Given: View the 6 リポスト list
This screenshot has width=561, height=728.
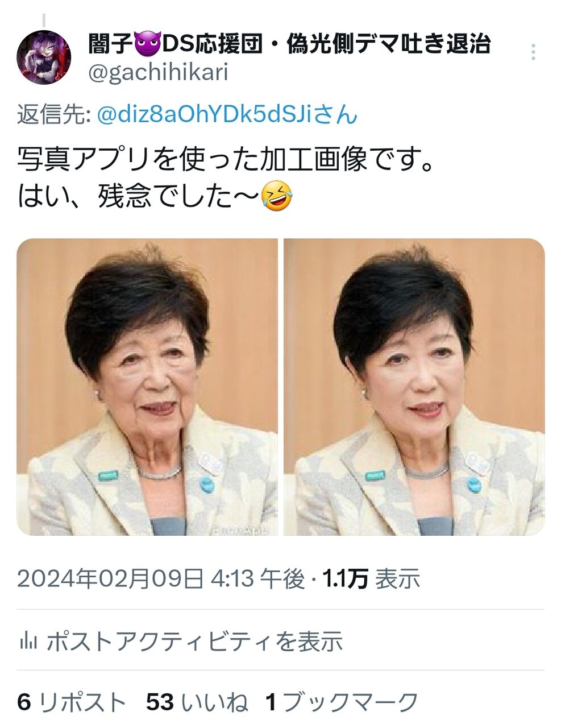Looking at the screenshot, I should tap(72, 702).
